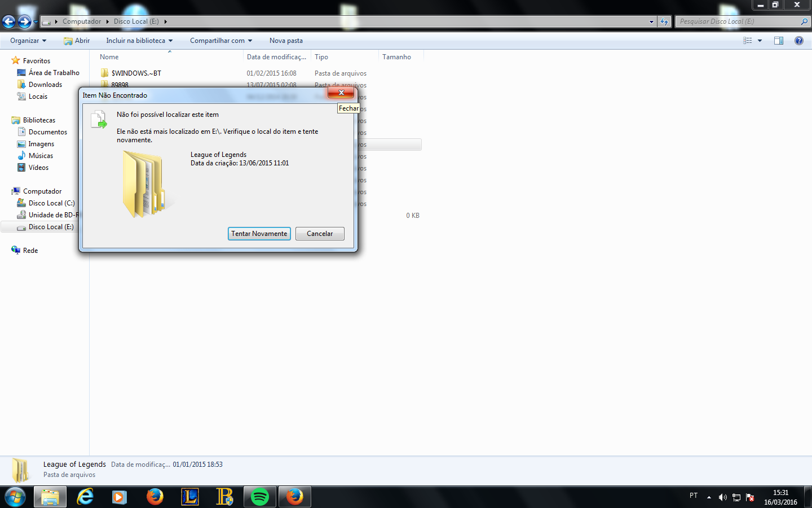Sort by the Tipo column header
The width and height of the screenshot is (812, 508).
pos(345,57)
